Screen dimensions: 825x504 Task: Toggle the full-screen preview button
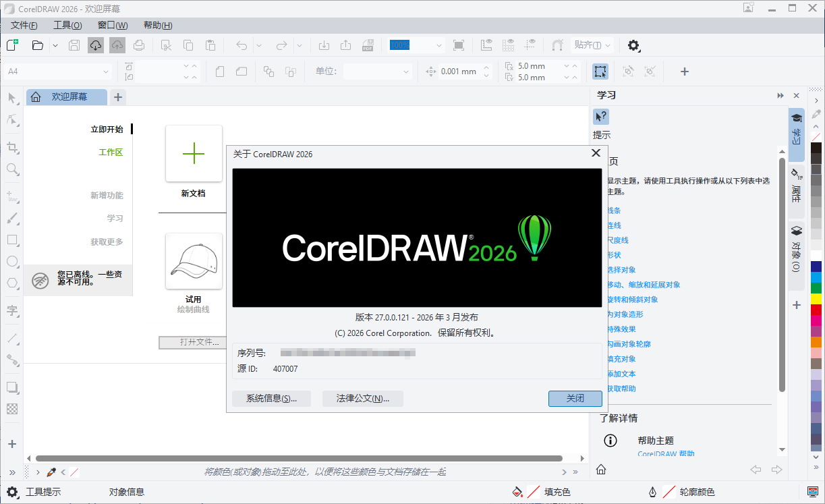459,45
